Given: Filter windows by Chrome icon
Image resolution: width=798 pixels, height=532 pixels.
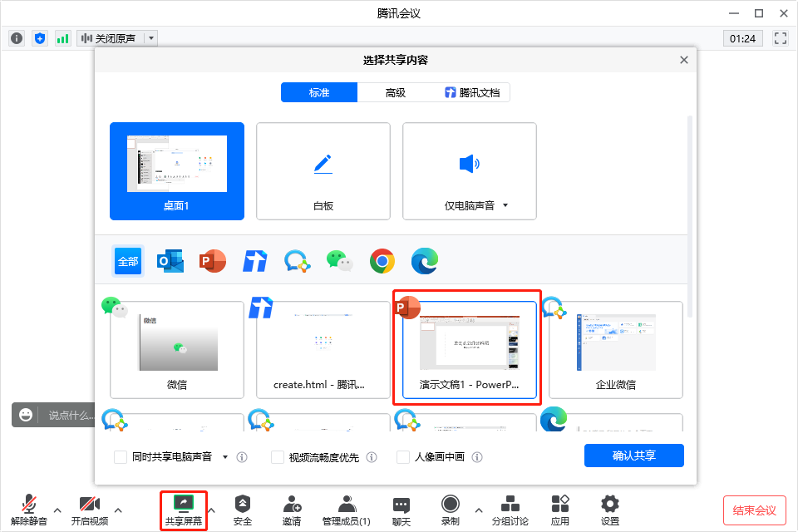Looking at the screenshot, I should click(382, 261).
